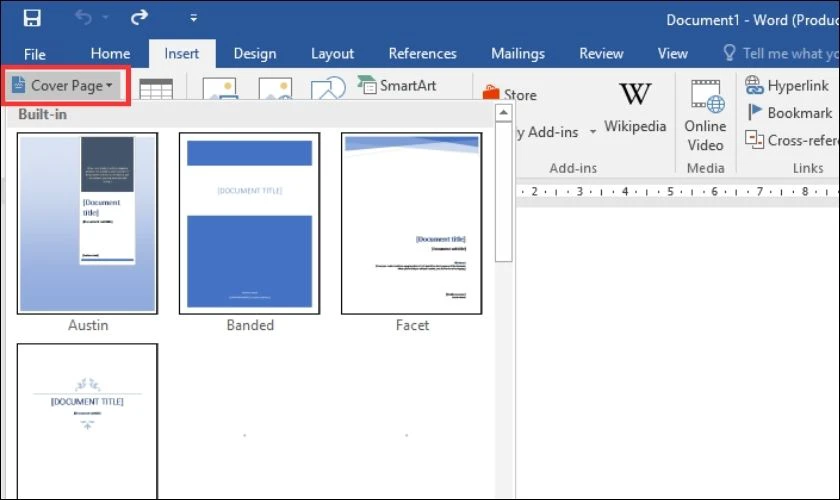Open the Store add-ins button
840x500 pixels.
click(x=509, y=94)
